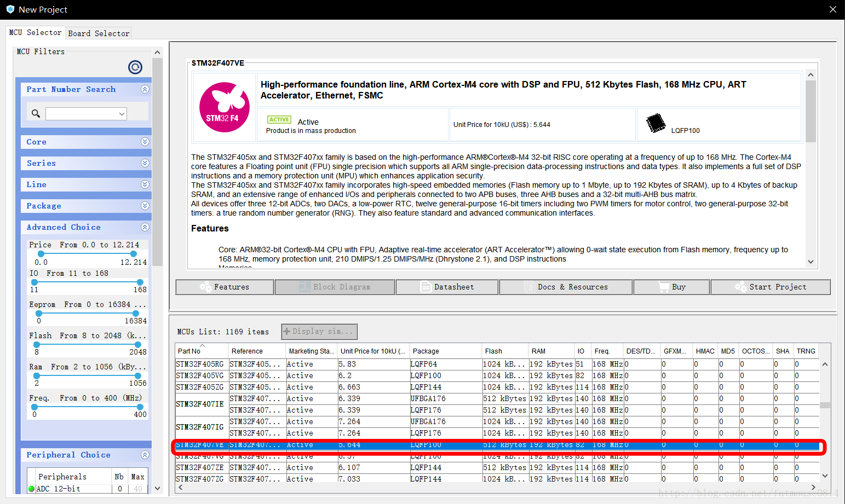Click the part number search input field
845x504 pixels.
81,114
